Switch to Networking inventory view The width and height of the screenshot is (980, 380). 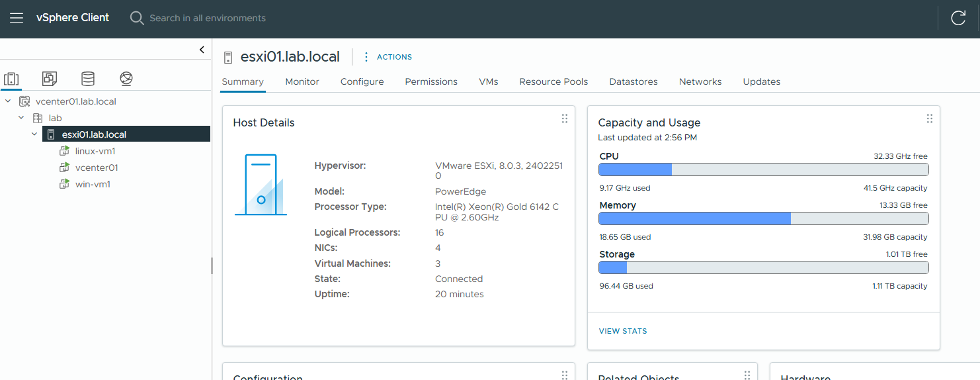[126, 79]
